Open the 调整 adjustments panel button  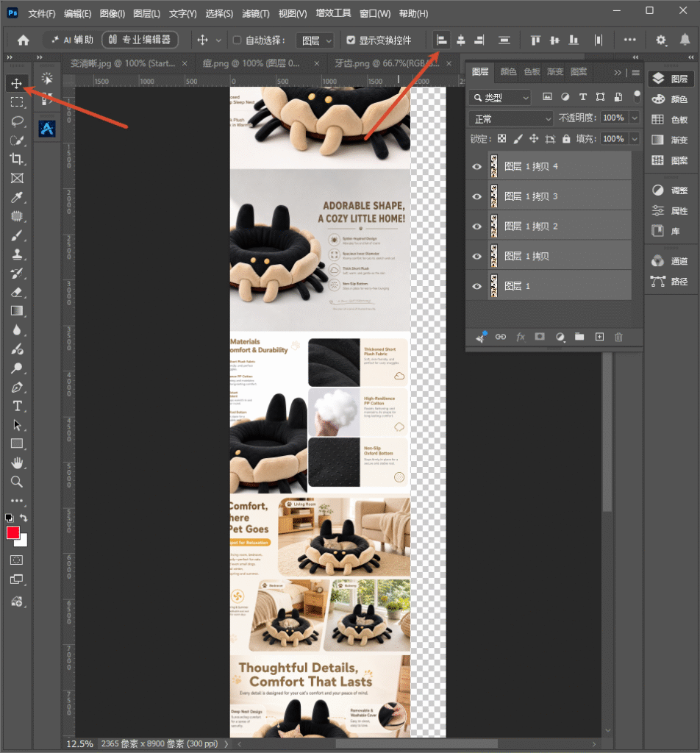[x=671, y=190]
